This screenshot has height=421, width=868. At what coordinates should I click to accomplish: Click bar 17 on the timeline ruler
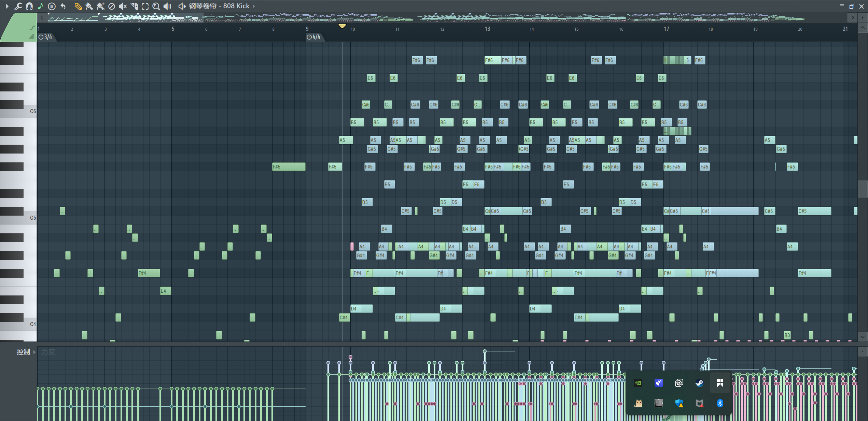tap(666, 29)
